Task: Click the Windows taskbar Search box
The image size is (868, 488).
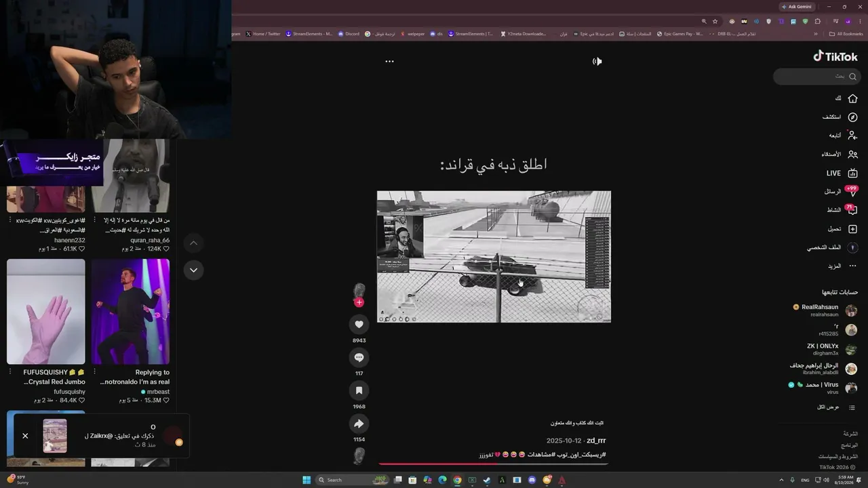Action: pyautogui.click(x=351, y=480)
